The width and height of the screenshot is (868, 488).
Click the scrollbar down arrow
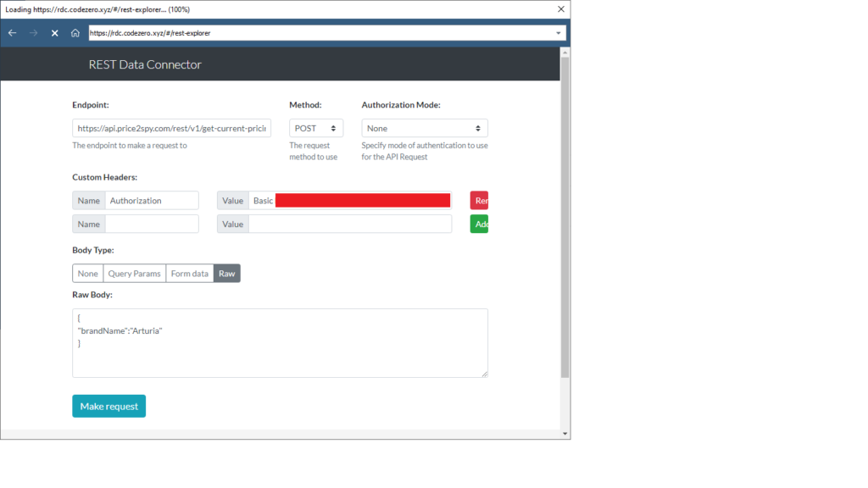(565, 433)
